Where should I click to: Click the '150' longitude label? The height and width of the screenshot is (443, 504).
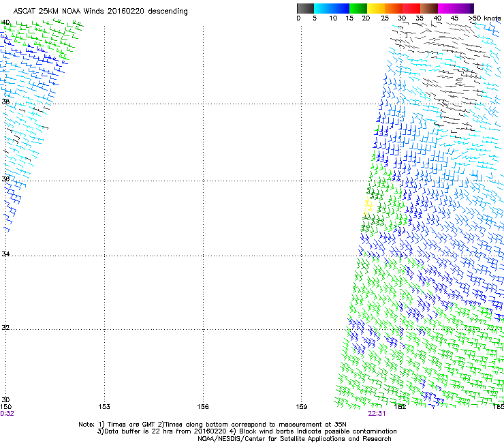click(x=5, y=407)
